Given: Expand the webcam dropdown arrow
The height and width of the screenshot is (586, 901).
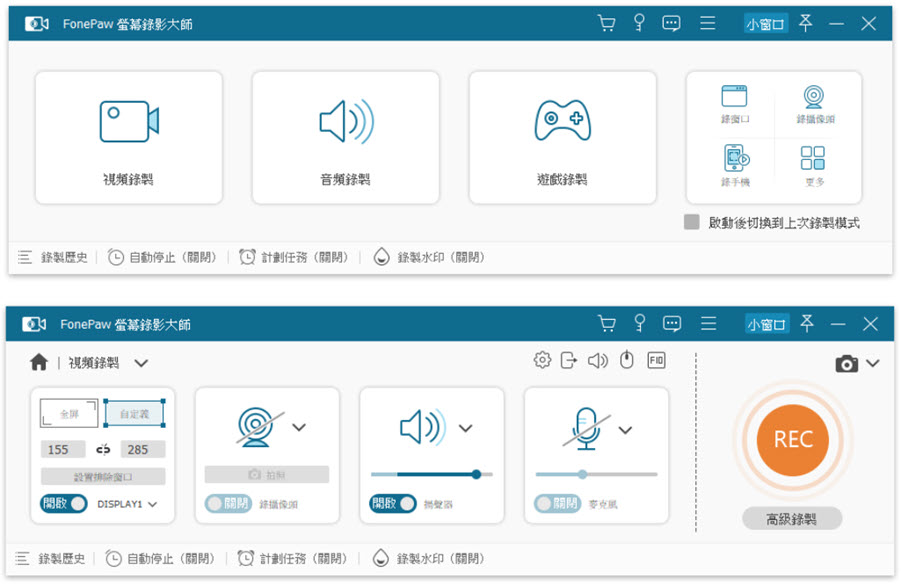Looking at the screenshot, I should click(x=299, y=427).
